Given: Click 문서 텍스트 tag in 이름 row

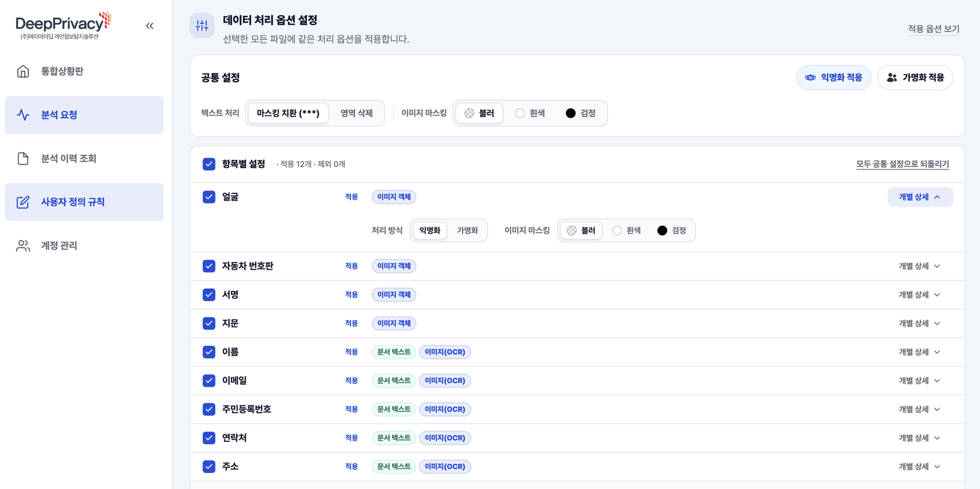Looking at the screenshot, I should pyautogui.click(x=394, y=352).
